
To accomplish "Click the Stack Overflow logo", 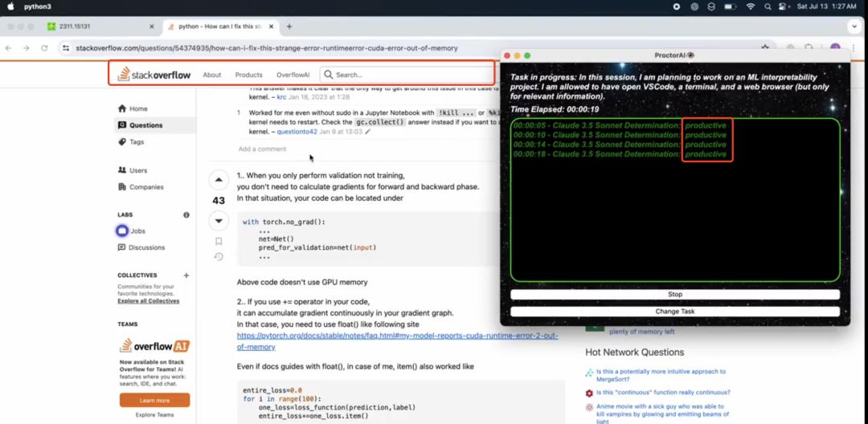I will (x=154, y=74).
